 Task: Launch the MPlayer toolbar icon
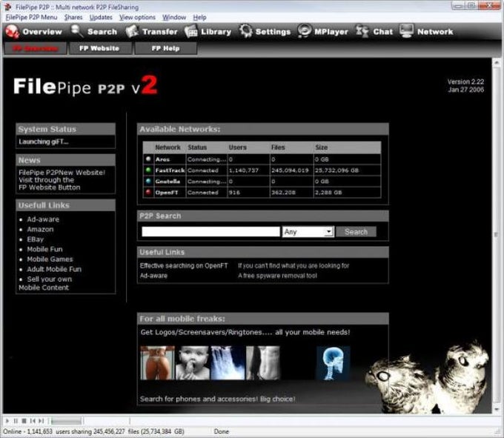coord(304,31)
